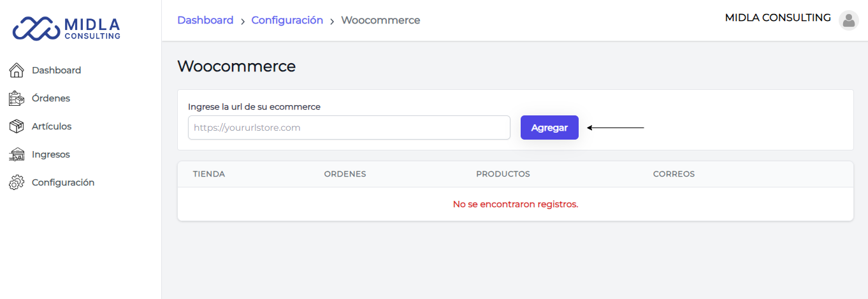Follow the Dashboard breadcrumb link

click(x=205, y=20)
